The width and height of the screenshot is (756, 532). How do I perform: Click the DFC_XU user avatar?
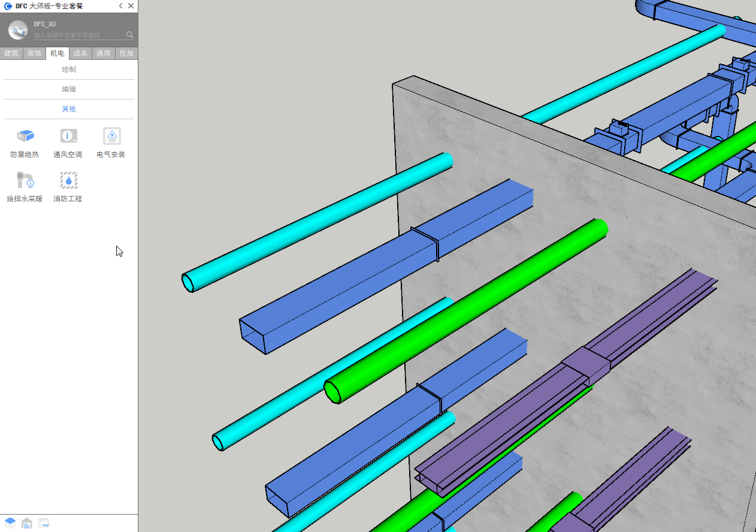18,29
